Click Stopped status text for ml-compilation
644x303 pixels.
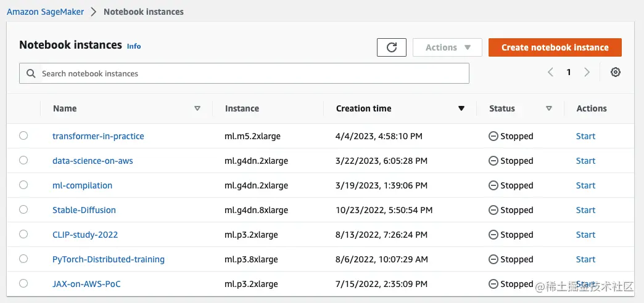point(517,185)
